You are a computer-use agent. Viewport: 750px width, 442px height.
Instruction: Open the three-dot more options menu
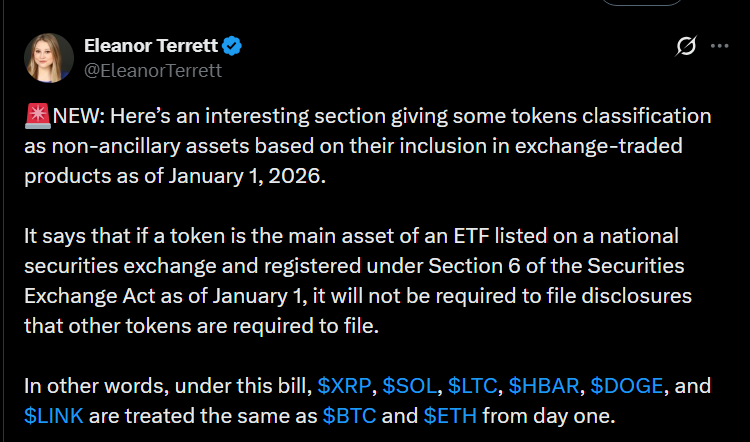[x=719, y=46]
